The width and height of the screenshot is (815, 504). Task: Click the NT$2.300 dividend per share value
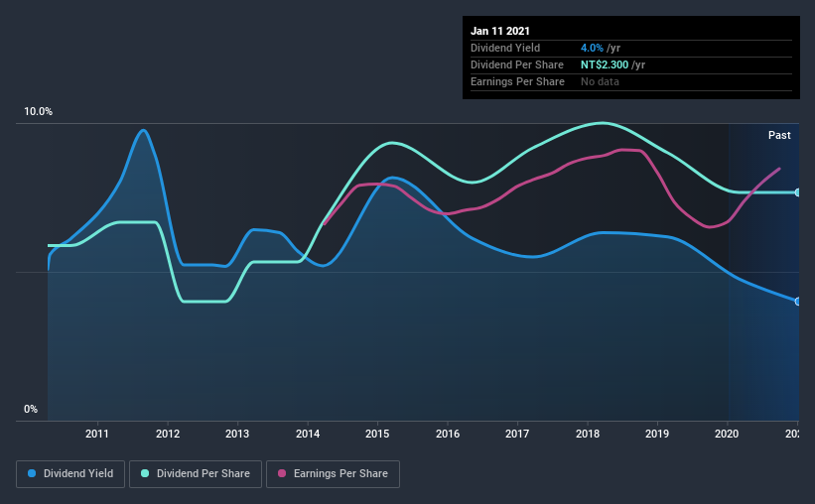coord(605,64)
